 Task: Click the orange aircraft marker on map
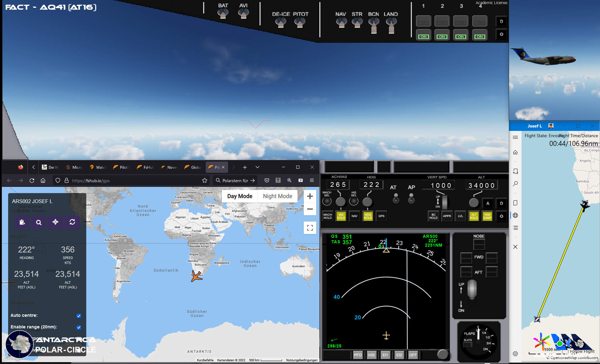click(x=197, y=276)
